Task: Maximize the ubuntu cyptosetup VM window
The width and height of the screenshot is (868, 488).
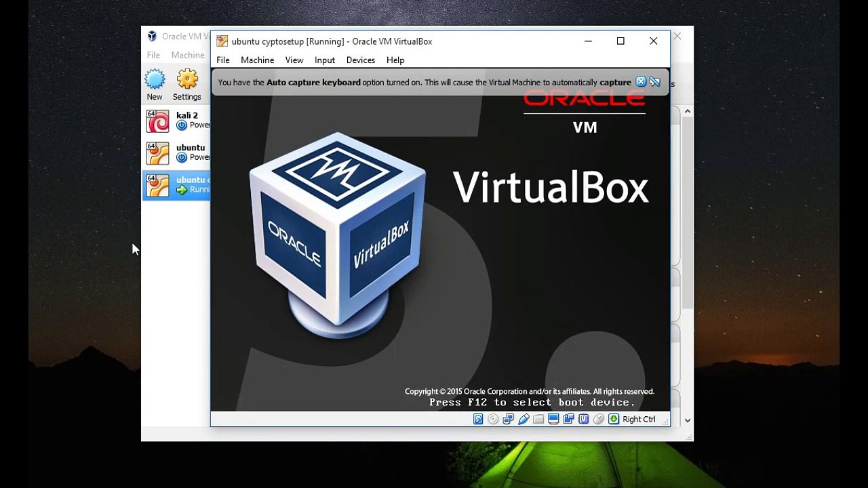Action: pos(620,41)
